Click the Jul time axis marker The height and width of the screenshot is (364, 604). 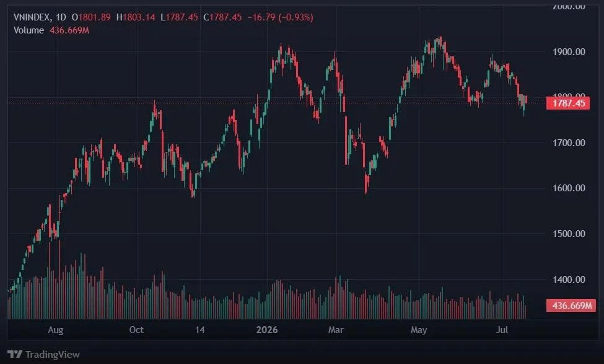[502, 330]
